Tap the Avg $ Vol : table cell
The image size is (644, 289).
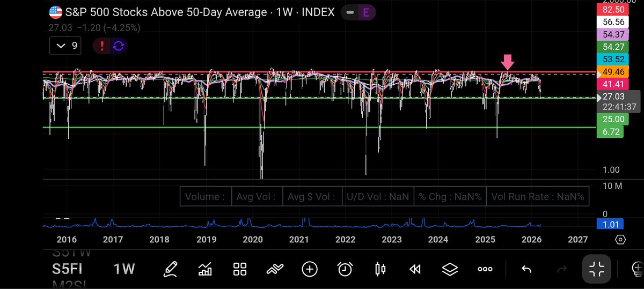[311, 196]
